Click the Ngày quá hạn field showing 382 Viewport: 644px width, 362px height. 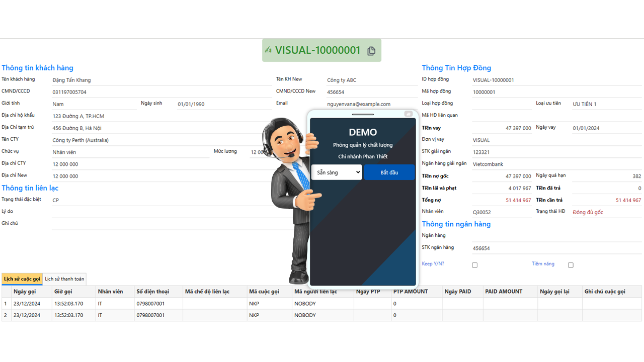(607, 176)
